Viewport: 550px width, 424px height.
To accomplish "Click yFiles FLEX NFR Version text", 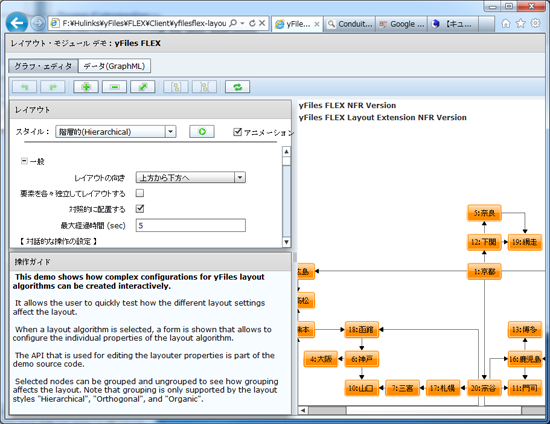I will click(347, 105).
